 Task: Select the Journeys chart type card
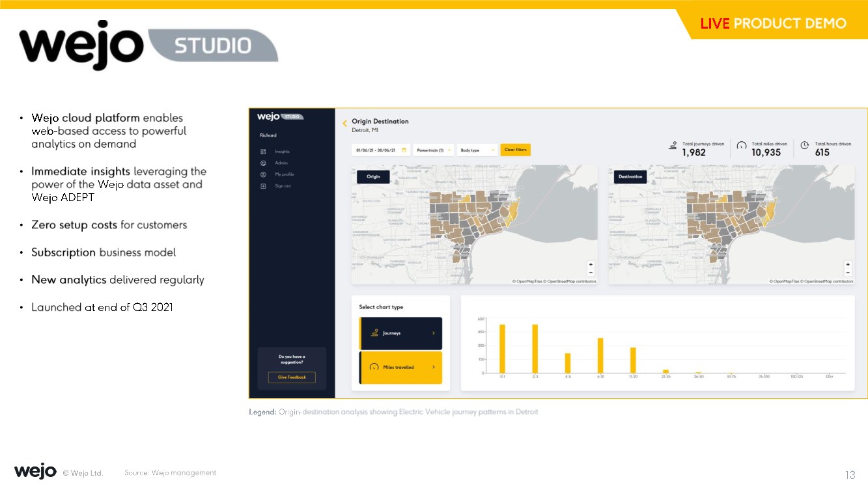click(400, 333)
